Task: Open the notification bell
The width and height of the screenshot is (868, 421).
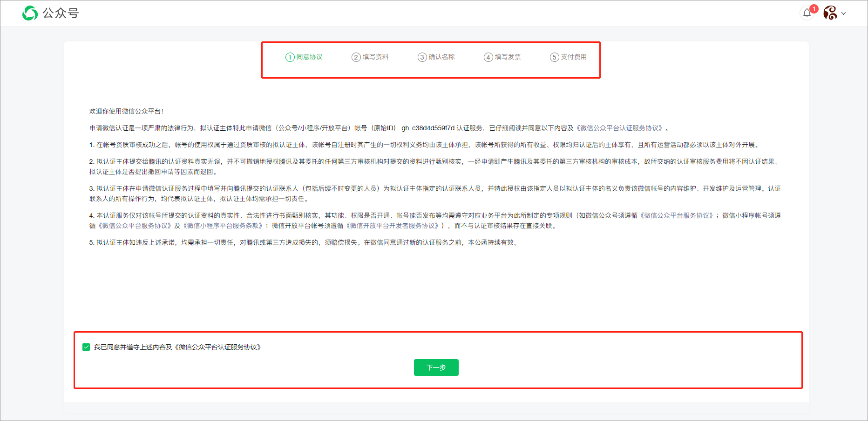Action: pos(807,13)
